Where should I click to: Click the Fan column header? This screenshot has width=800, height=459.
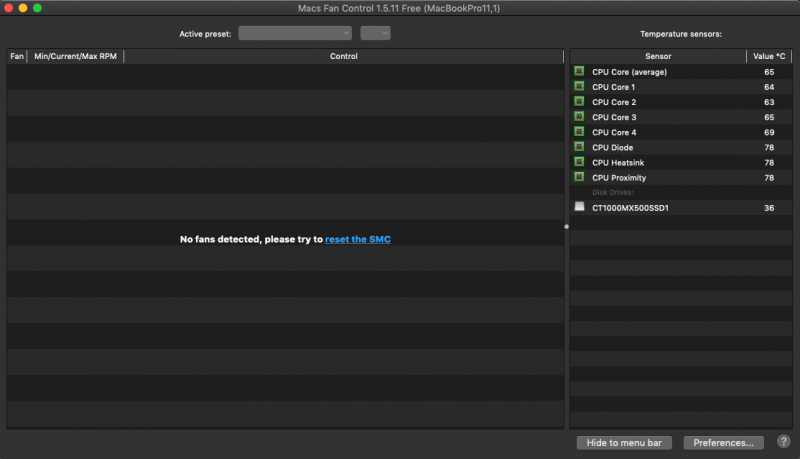pos(17,56)
